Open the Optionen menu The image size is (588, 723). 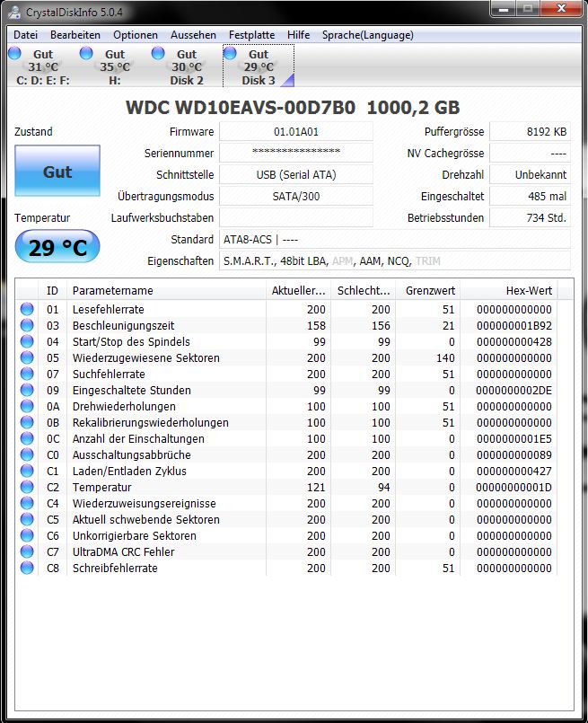(136, 35)
